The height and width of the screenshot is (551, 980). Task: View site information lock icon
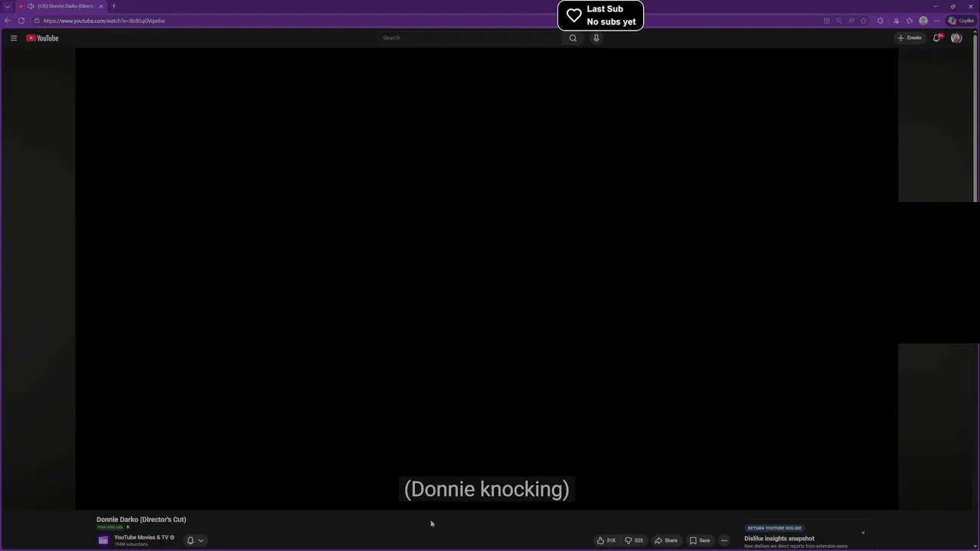[x=36, y=21]
